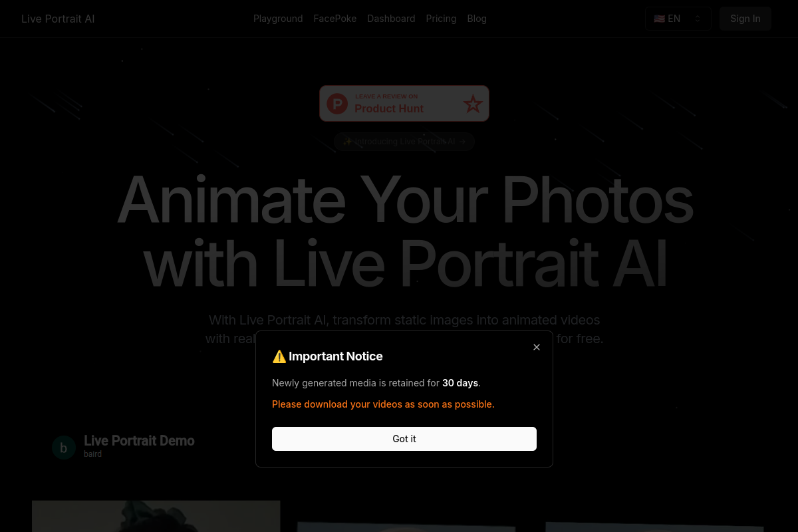Click the US flag icon in language selector
Viewport: 798px width, 532px height.
coord(659,19)
